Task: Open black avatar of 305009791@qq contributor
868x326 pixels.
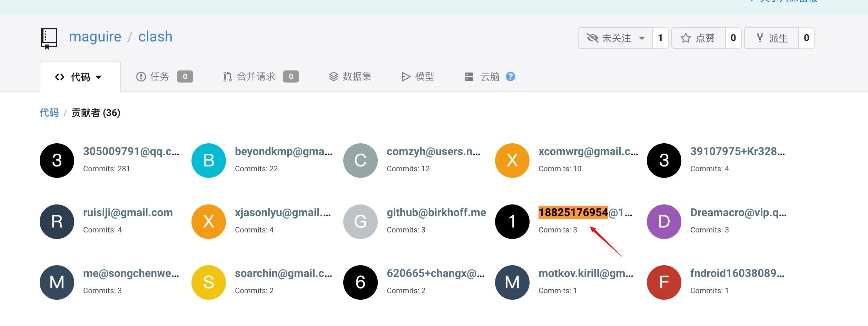Action: click(x=57, y=161)
